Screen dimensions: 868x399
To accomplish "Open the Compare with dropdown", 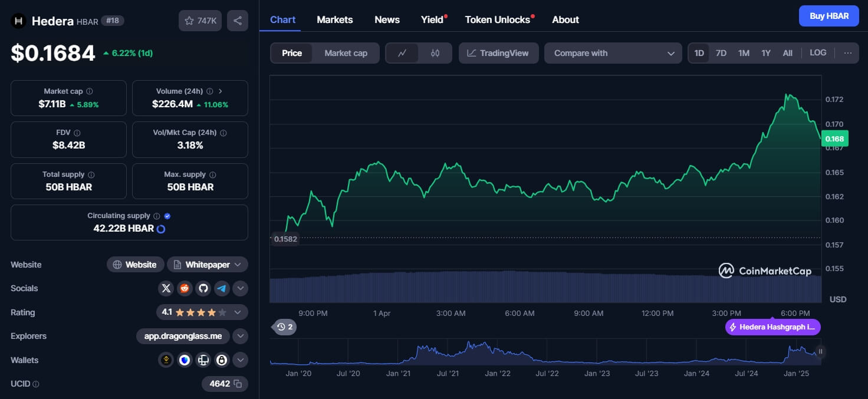I will [x=613, y=53].
